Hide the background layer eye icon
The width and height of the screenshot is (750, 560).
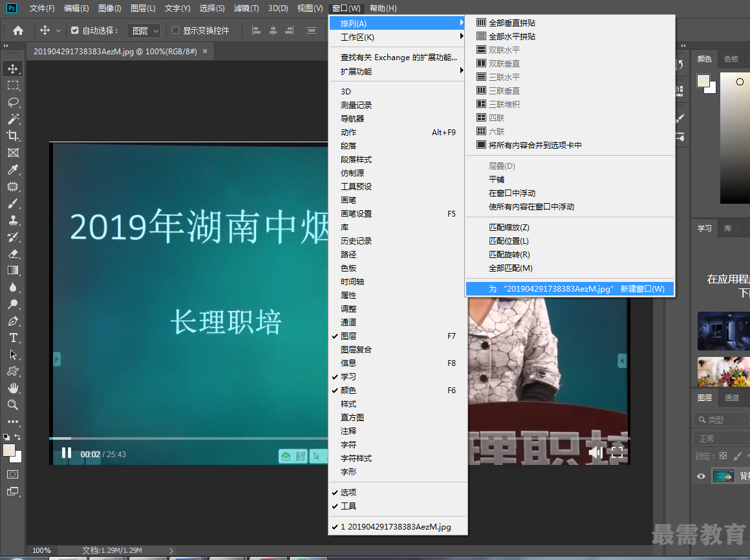[x=702, y=476]
